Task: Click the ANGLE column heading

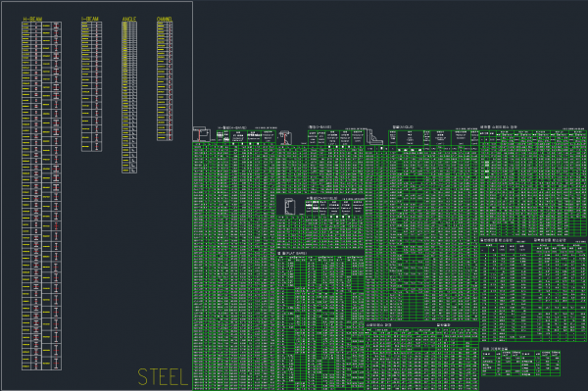Action: 129,19
